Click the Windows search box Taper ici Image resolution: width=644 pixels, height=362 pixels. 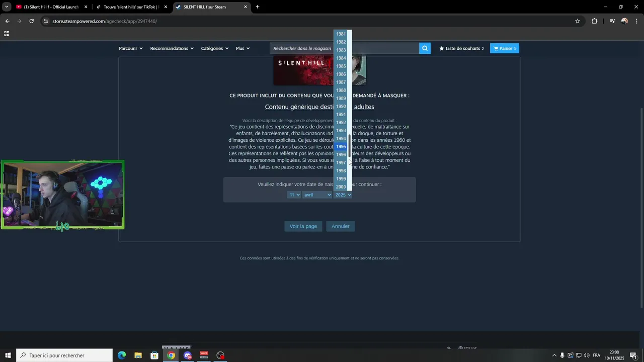pos(64,355)
